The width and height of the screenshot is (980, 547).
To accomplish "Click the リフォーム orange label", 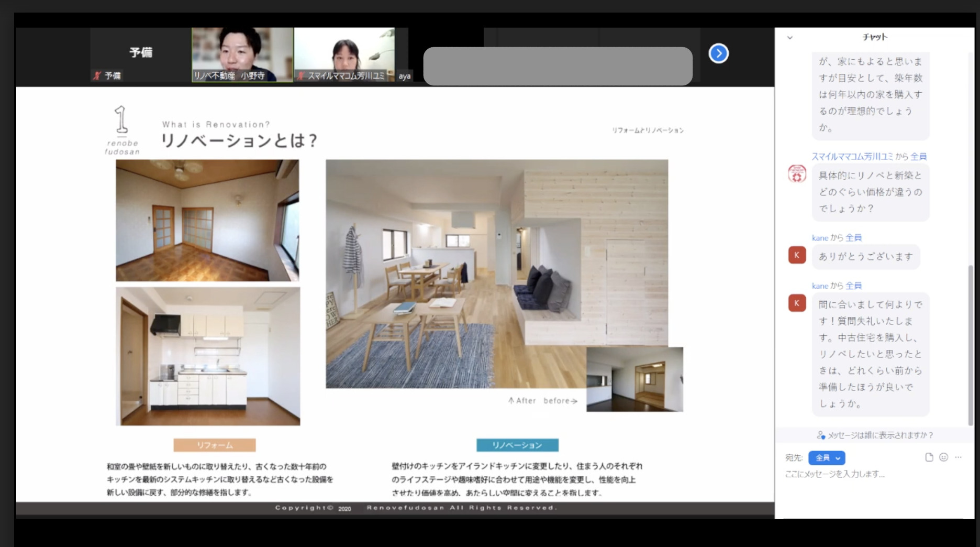I will [x=215, y=445].
